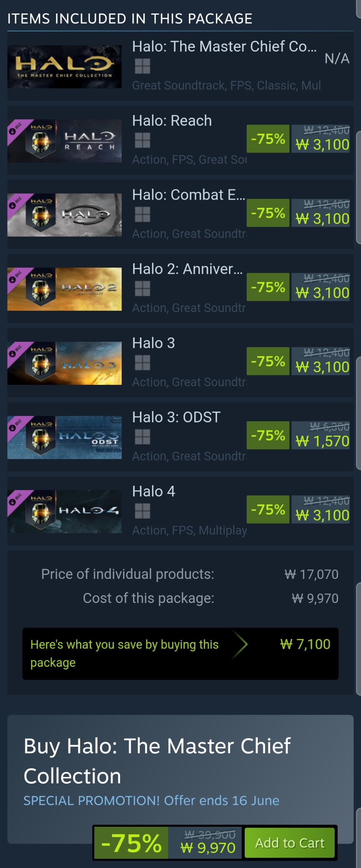Click the Windows platform icon under Halo 3

[x=142, y=363]
